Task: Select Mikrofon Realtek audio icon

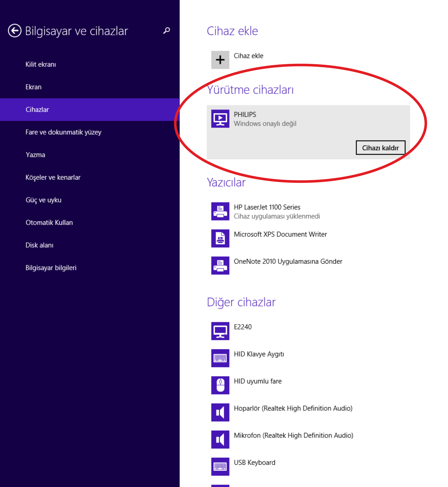Action: (x=220, y=439)
